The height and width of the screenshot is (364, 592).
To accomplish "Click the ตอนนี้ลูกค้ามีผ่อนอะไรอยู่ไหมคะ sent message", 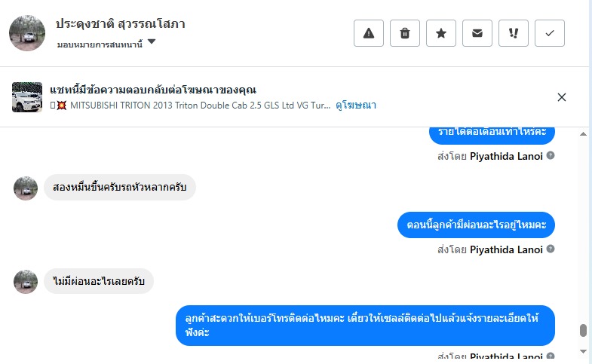I will tap(476, 225).
